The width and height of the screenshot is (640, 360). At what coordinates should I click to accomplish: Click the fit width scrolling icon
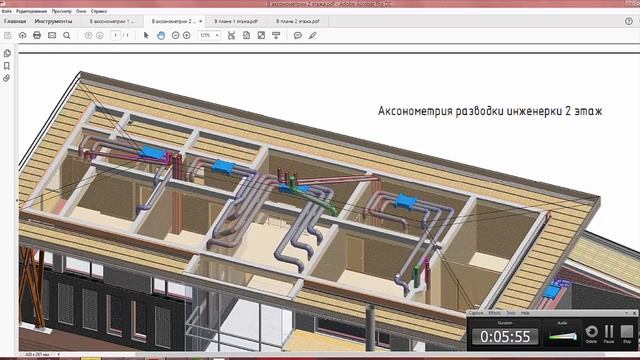231,36
